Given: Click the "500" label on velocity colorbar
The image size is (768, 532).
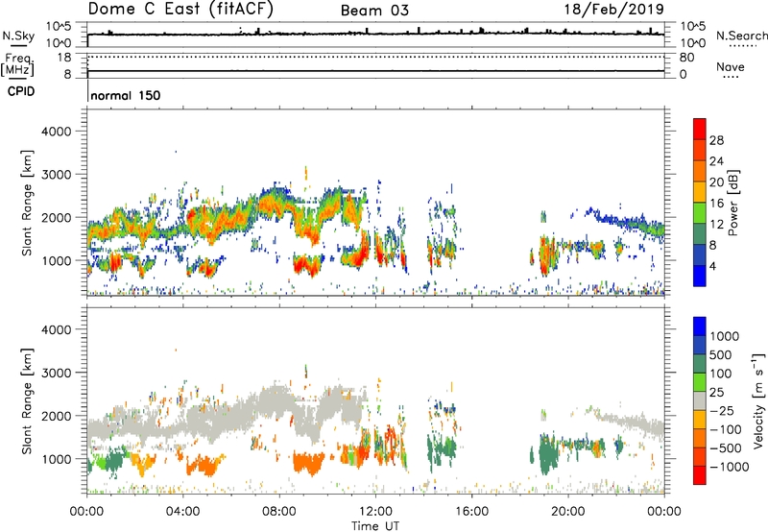Looking at the screenshot, I should click(x=721, y=354).
